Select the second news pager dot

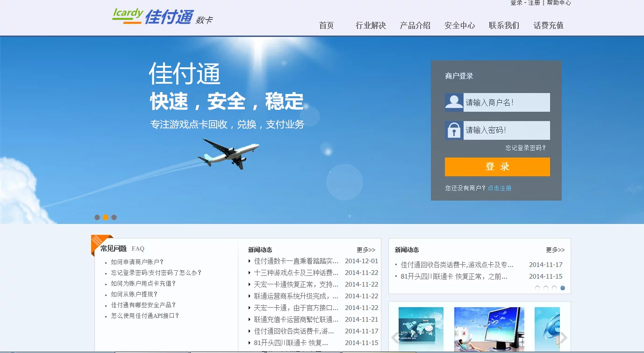pyautogui.click(x=546, y=288)
